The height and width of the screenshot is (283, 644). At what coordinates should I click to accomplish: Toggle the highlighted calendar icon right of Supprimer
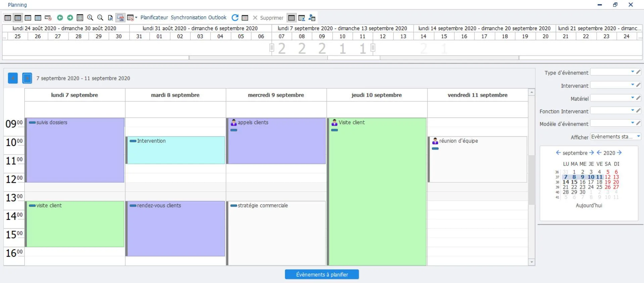coord(291,18)
